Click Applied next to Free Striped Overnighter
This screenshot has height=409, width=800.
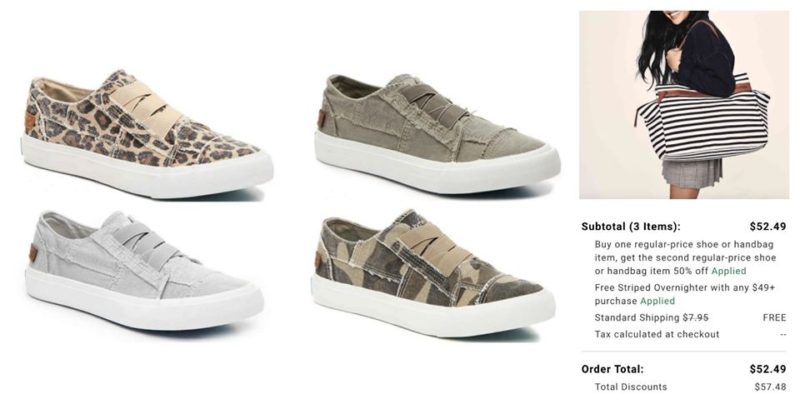tap(657, 301)
